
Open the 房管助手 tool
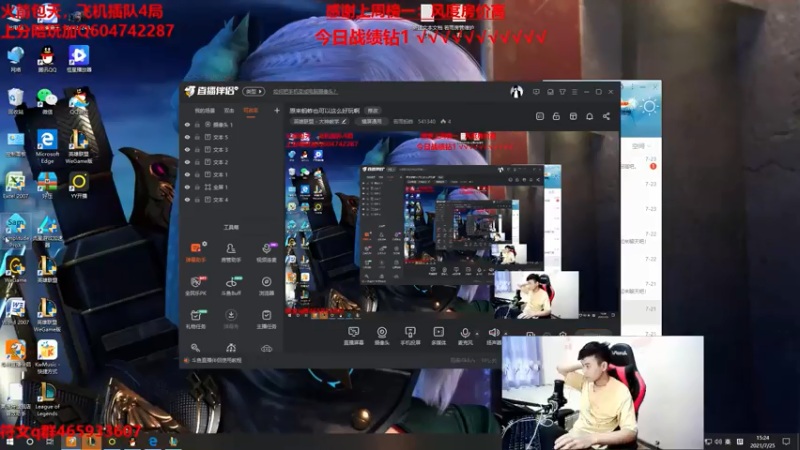tap(231, 253)
